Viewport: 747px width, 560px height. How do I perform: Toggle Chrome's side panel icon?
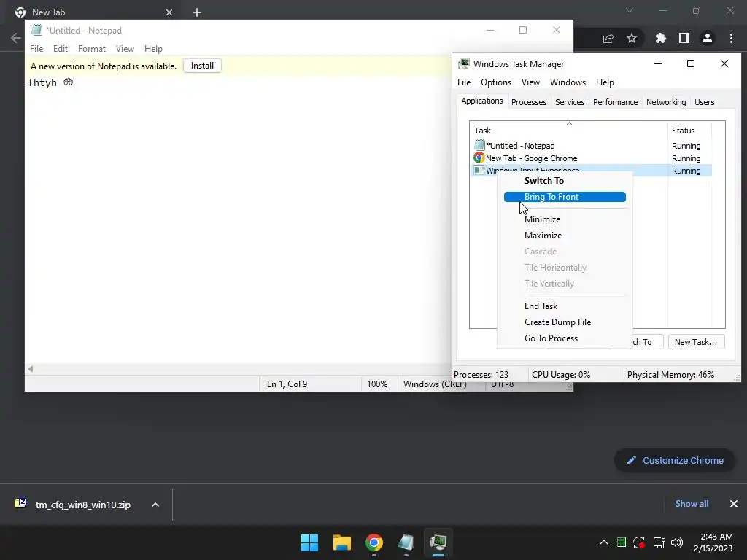point(684,38)
